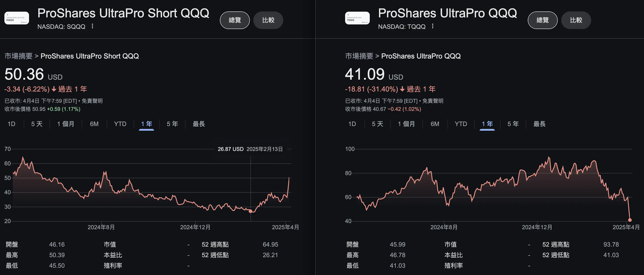Click the SQQQ chart data point marker at 2025年2月13日

click(250, 211)
